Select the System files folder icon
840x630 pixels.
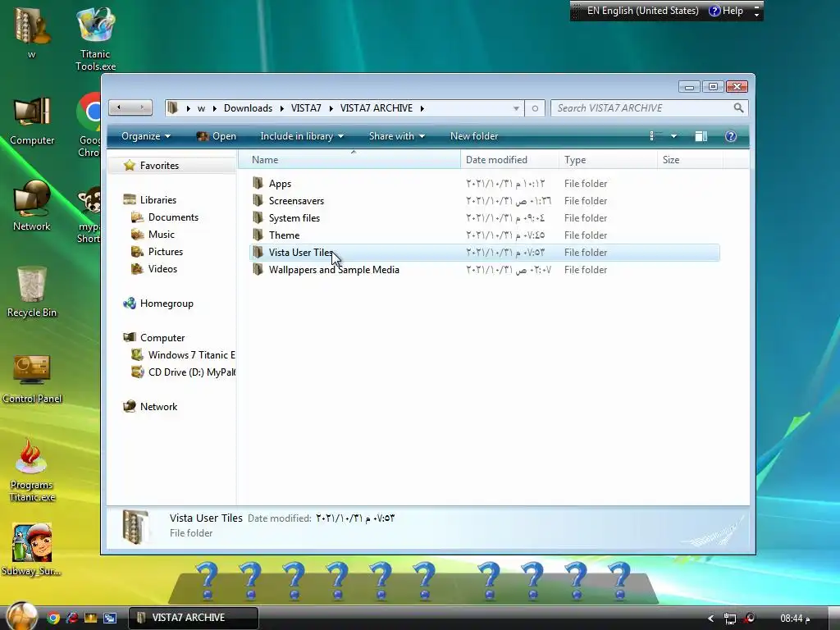click(x=258, y=217)
